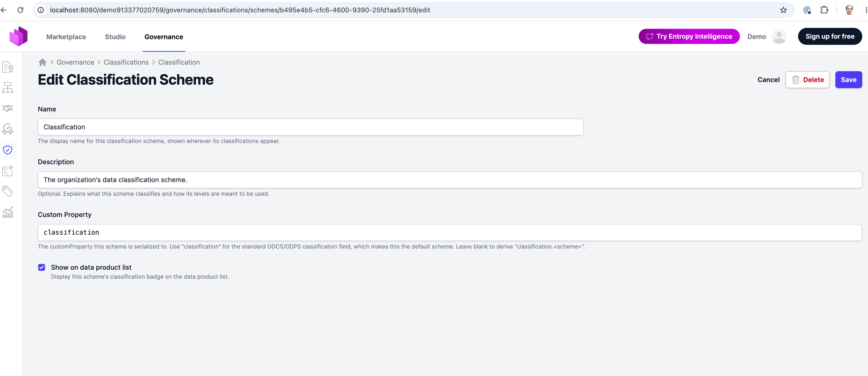Open the certification badge sidebar icon
The height and width of the screenshot is (376, 868).
(x=8, y=129)
